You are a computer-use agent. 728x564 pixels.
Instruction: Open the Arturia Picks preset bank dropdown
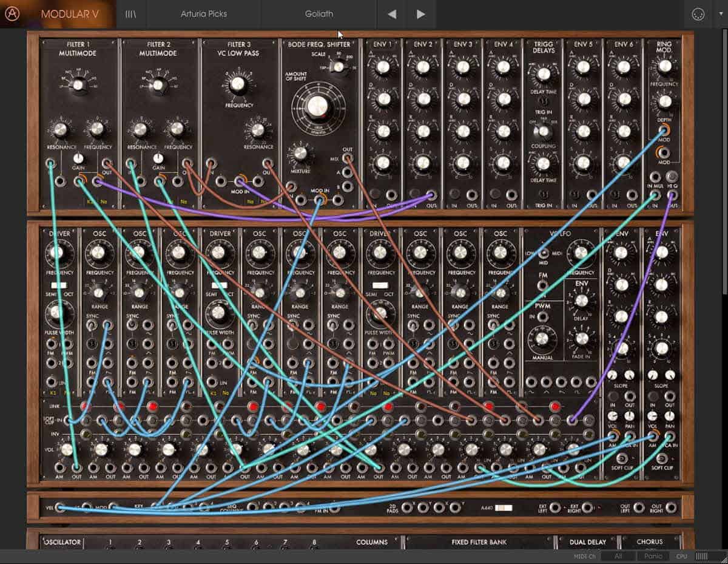(204, 14)
